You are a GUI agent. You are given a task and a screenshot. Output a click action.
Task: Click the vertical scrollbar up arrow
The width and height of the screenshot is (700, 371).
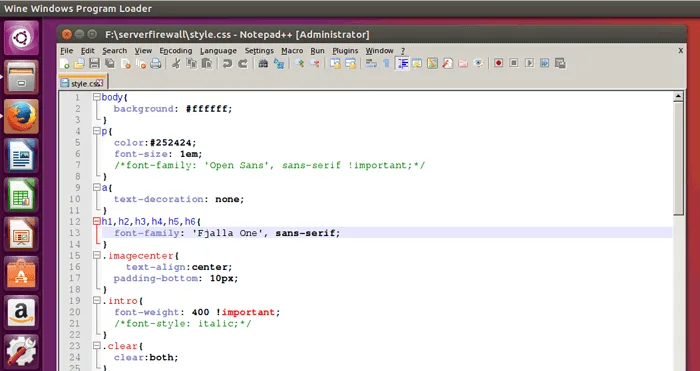pyautogui.click(x=678, y=96)
